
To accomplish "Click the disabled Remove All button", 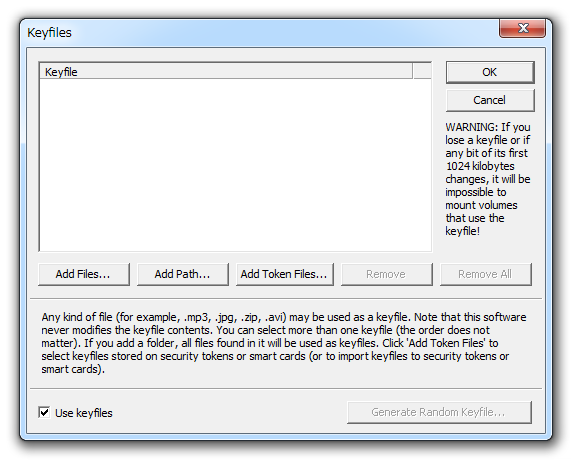I will click(x=486, y=274).
